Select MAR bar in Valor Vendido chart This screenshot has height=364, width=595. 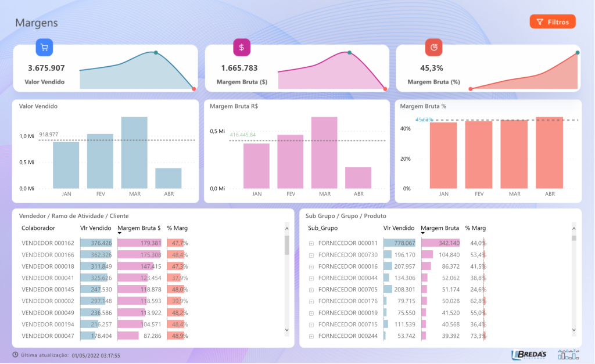[134, 153]
